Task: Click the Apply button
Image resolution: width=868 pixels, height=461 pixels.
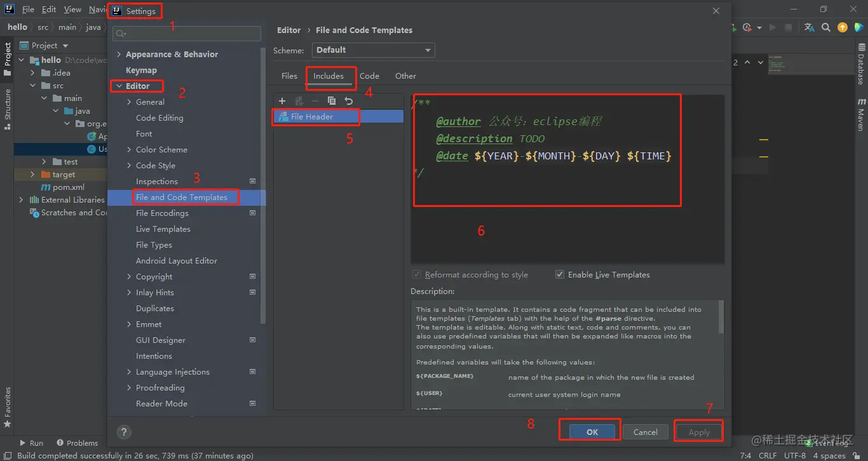Action: click(x=699, y=432)
